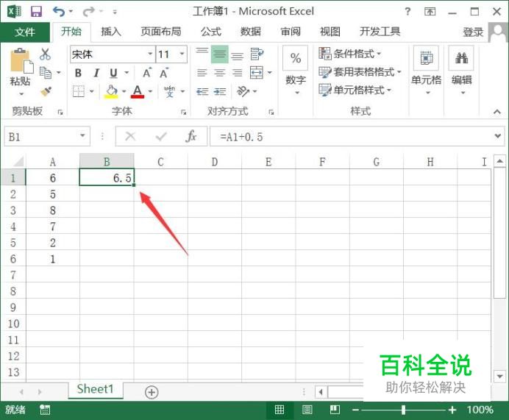509x420 pixels.
Task: Undo the last action
Action: tap(59, 12)
